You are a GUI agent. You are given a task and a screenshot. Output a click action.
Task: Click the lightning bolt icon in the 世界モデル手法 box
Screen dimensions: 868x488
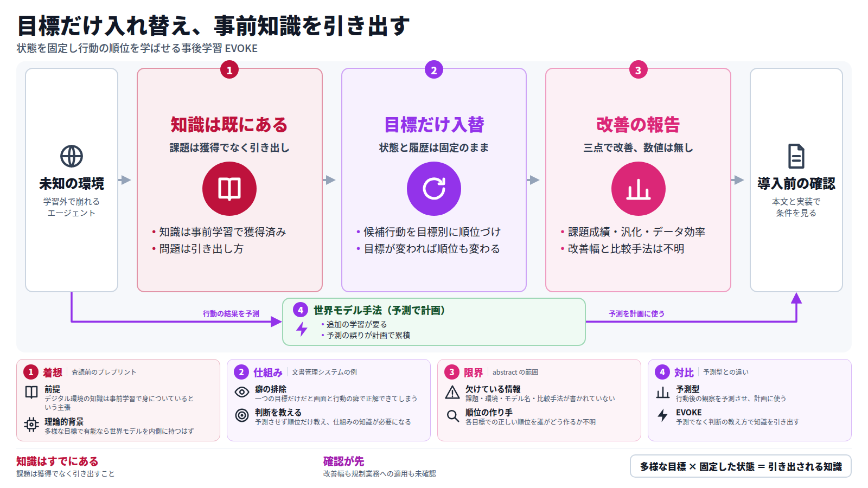pos(302,329)
